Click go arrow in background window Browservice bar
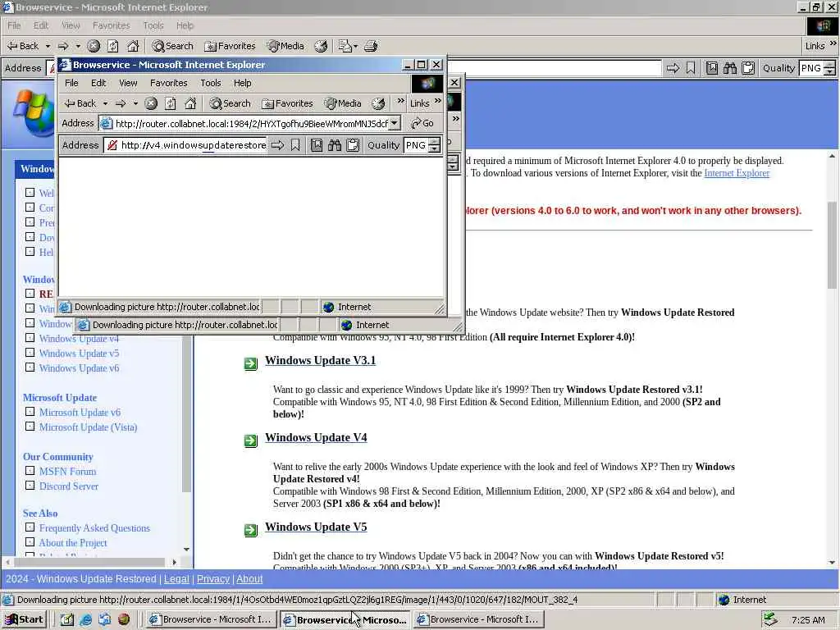Screen dimensions: 840x630 click(673, 68)
